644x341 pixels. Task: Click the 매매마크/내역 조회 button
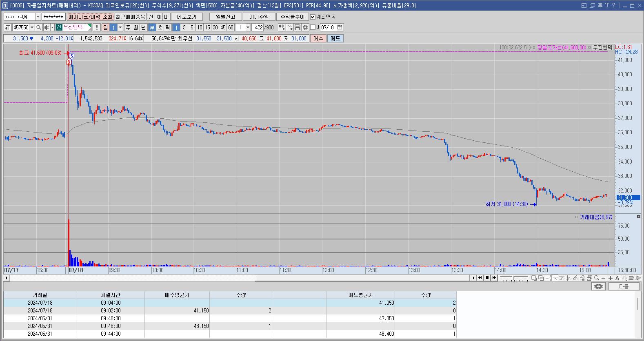pos(90,17)
